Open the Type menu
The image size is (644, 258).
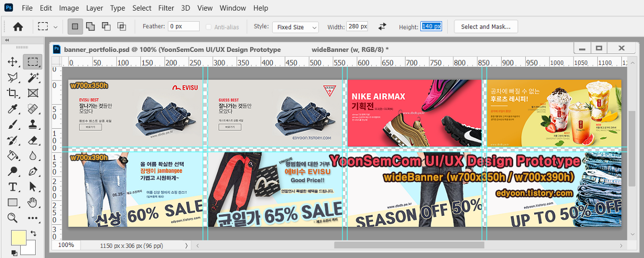[118, 8]
